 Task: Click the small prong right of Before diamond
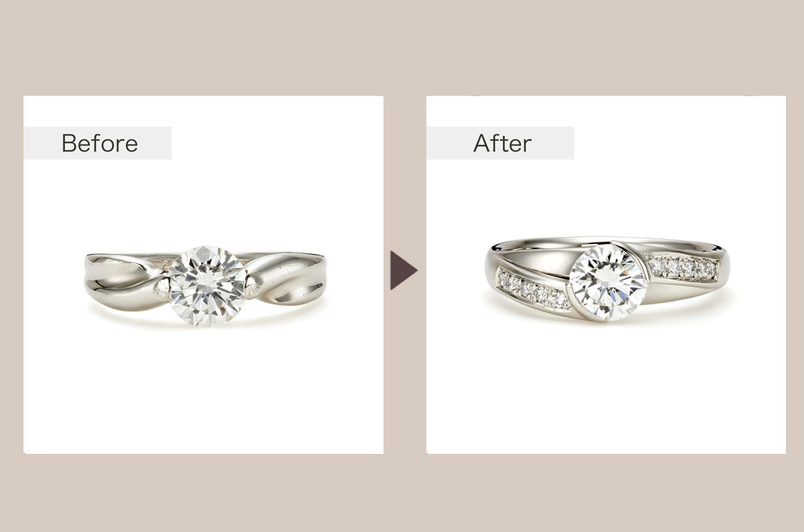point(252,287)
